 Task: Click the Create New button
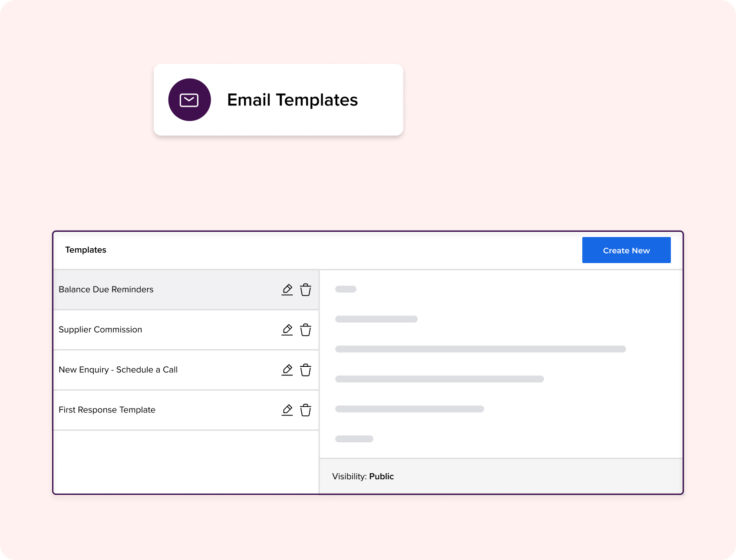click(x=626, y=250)
